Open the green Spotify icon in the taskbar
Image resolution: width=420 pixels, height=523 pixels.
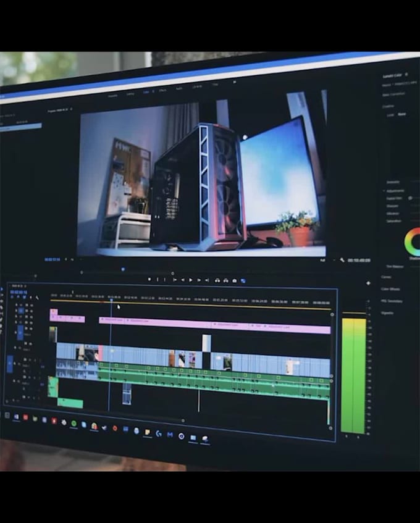(x=73, y=424)
